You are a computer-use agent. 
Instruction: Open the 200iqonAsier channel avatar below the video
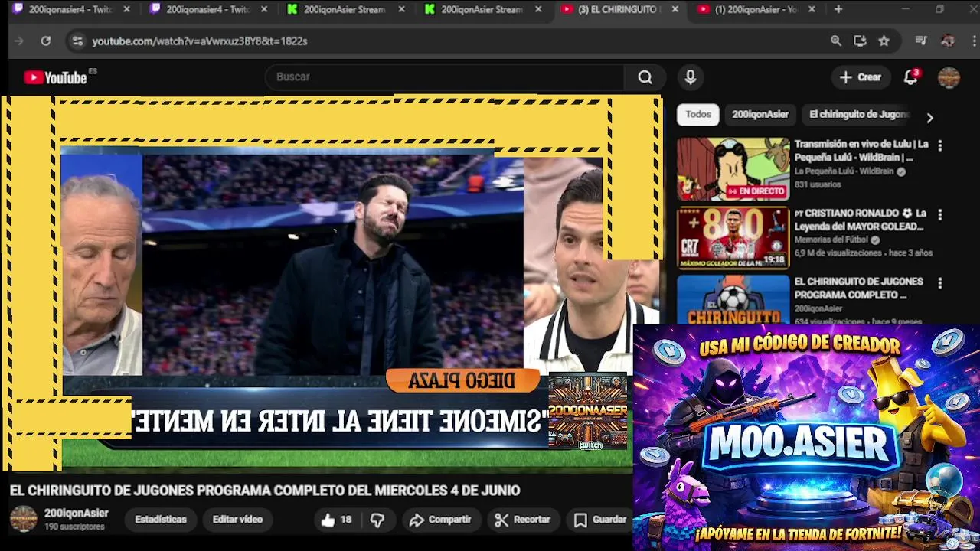23,519
